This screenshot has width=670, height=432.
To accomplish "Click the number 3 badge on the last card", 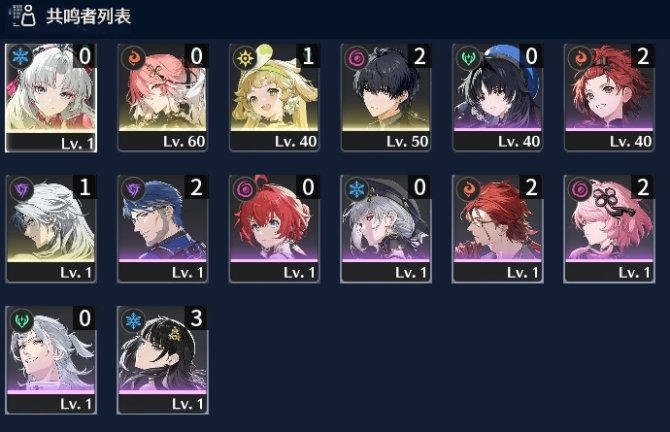I will (x=196, y=318).
